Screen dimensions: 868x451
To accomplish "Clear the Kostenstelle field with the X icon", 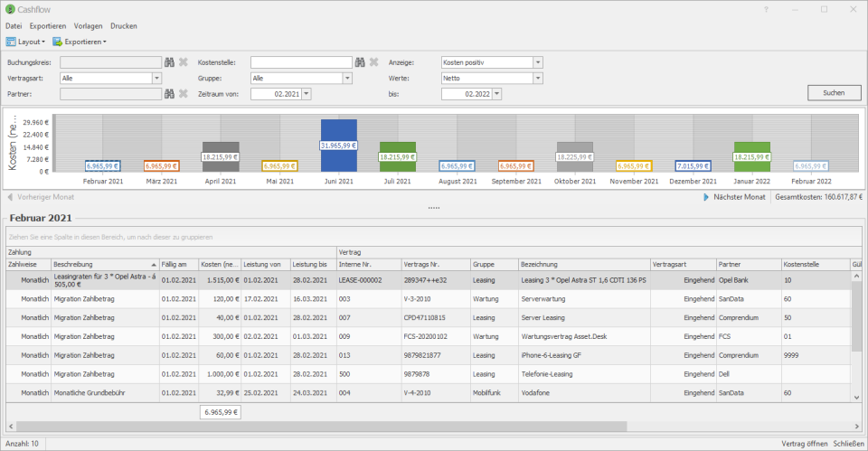I will pyautogui.click(x=373, y=62).
